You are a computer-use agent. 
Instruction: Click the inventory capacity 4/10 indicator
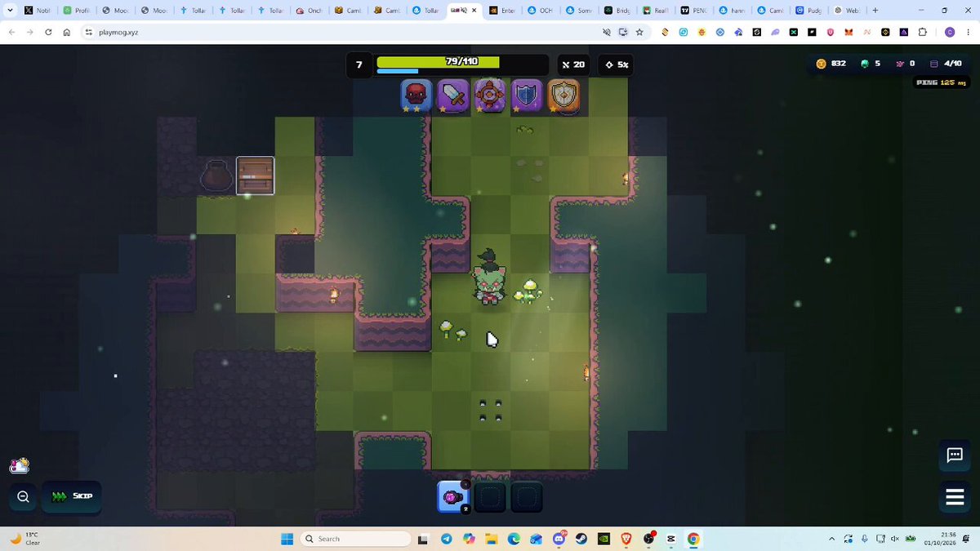[x=947, y=64]
